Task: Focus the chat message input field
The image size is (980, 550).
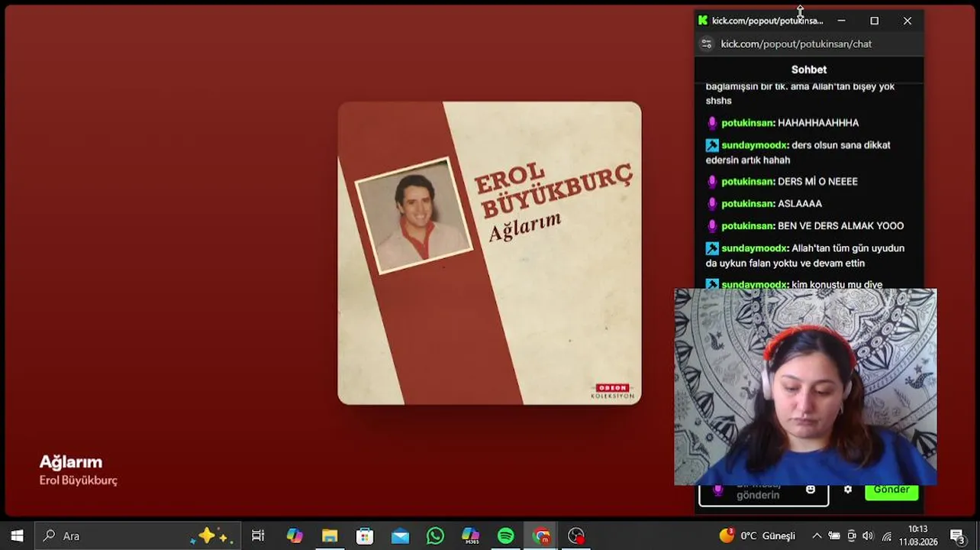Action: click(763, 494)
